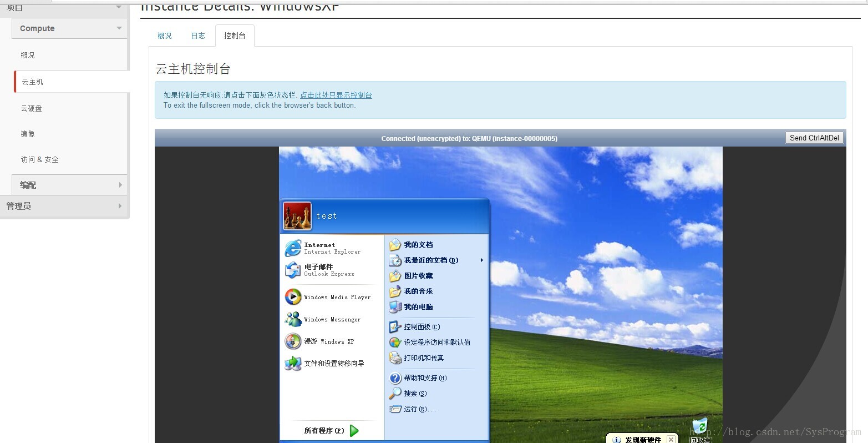
Task: Click the test user name
Action: pyautogui.click(x=327, y=216)
